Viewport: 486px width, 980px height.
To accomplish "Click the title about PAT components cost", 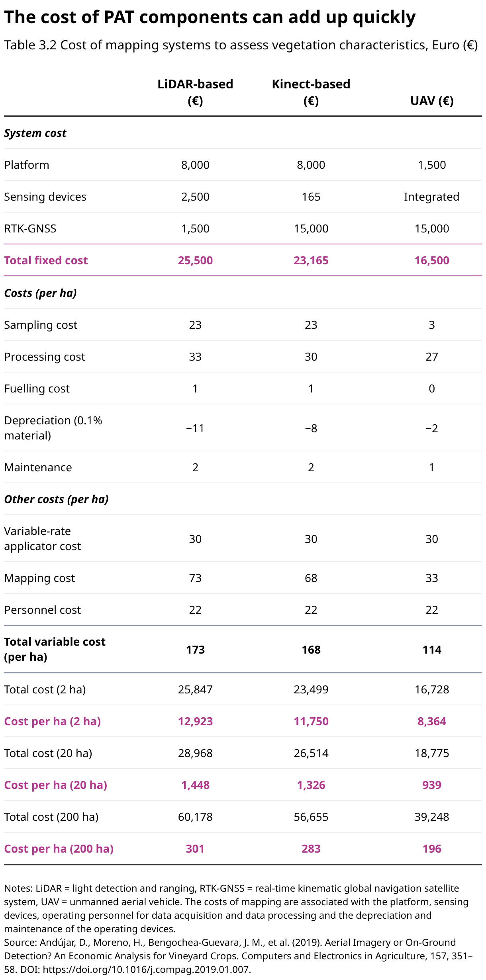I will tap(210, 18).
